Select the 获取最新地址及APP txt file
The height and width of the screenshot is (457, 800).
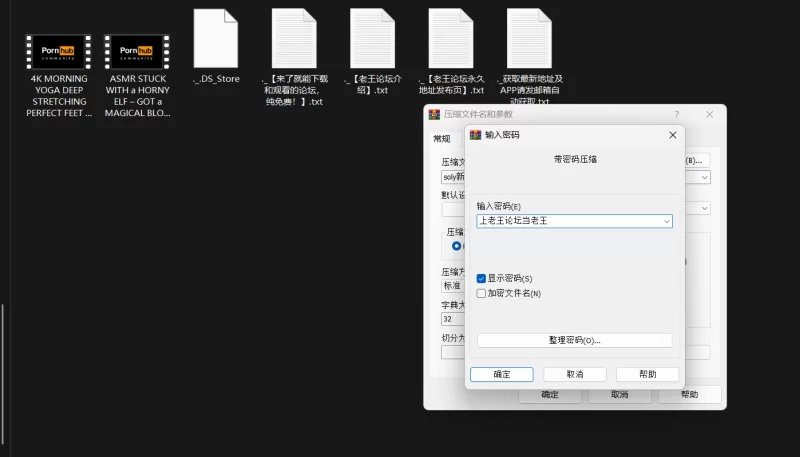(x=529, y=38)
